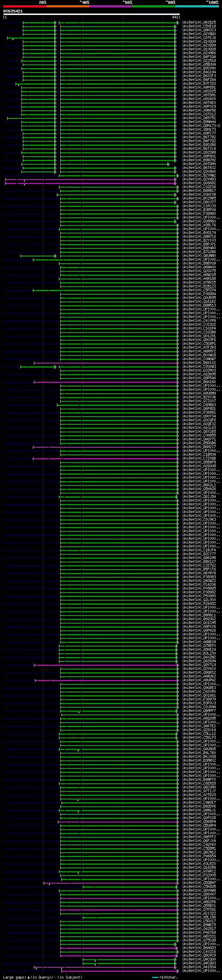Open hit UniRef100_B9GXR6
The height and width of the screenshot is (980, 222).
(199, 145)
